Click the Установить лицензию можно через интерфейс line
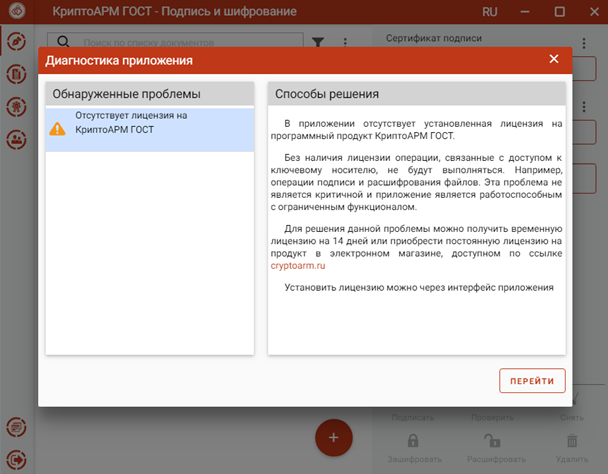Screen dimensions: 608x474 coord(419,287)
